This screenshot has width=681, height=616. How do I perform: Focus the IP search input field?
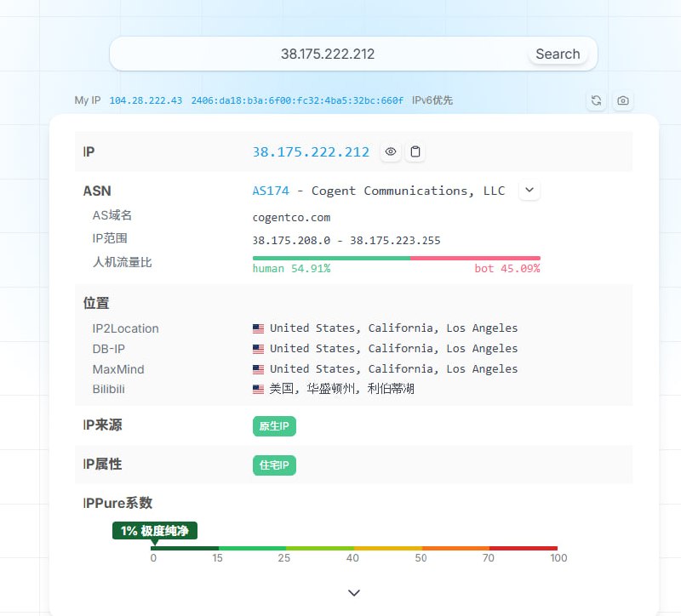click(x=328, y=54)
